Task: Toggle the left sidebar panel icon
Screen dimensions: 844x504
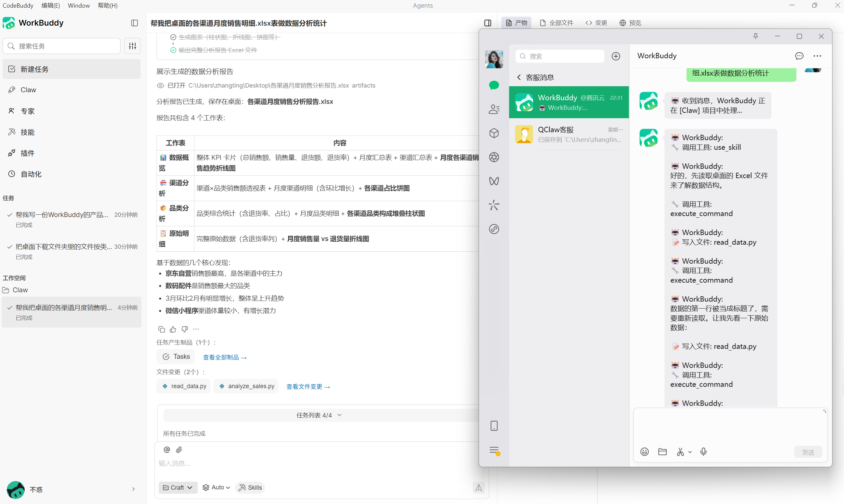Action: (135, 23)
